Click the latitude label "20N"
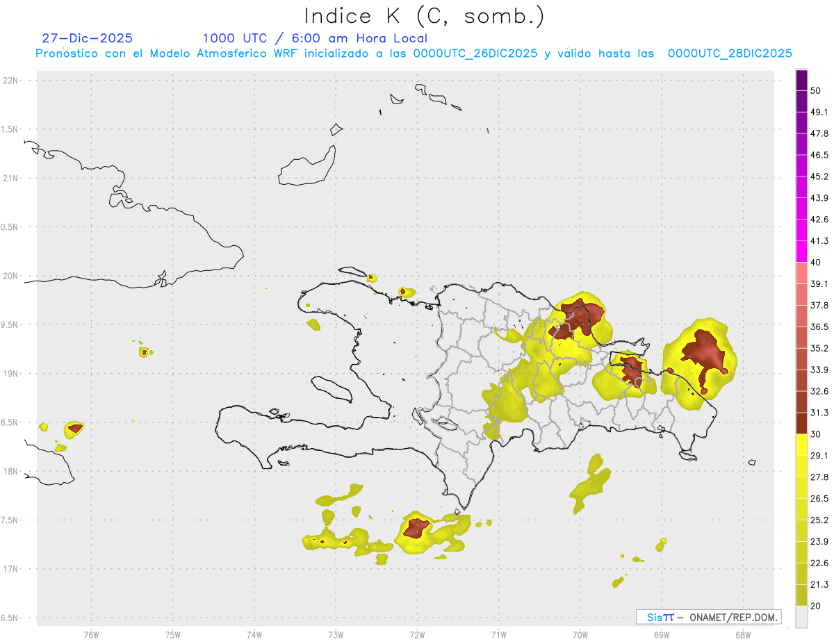 click(x=12, y=276)
